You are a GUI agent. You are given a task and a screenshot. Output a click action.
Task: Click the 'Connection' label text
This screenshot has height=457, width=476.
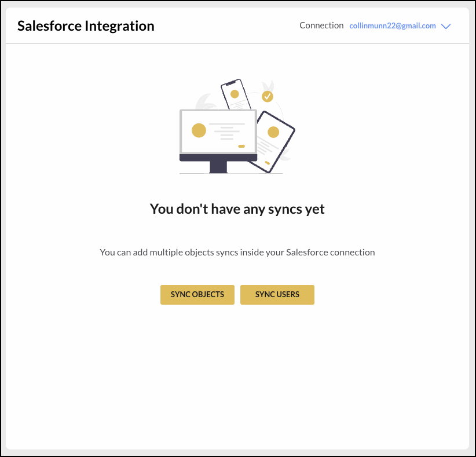click(321, 25)
